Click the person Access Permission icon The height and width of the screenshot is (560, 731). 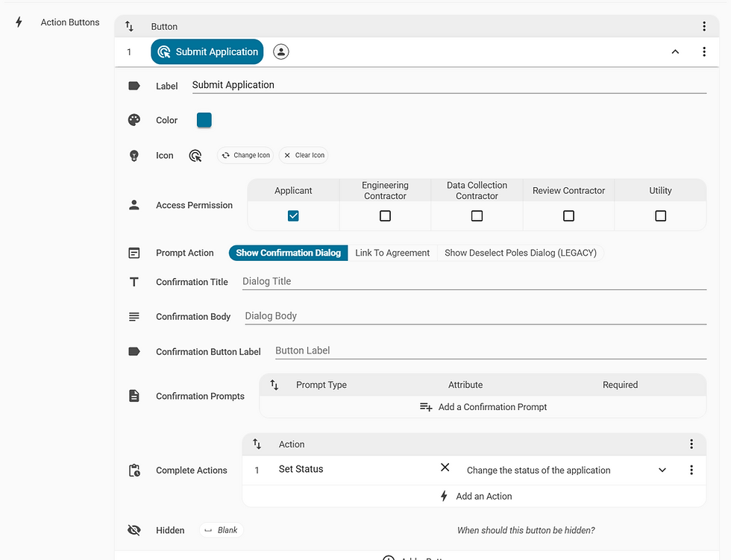pos(134,205)
